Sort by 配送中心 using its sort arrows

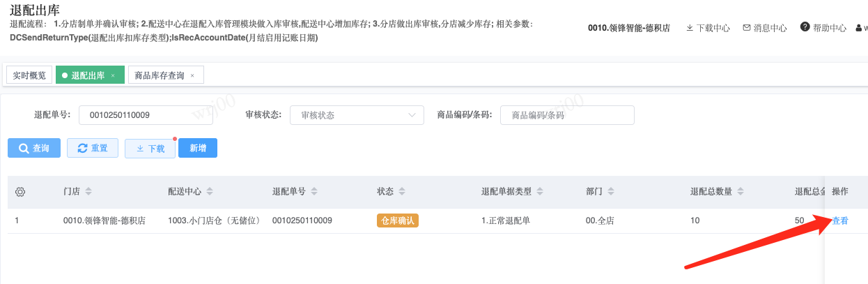[x=210, y=192]
